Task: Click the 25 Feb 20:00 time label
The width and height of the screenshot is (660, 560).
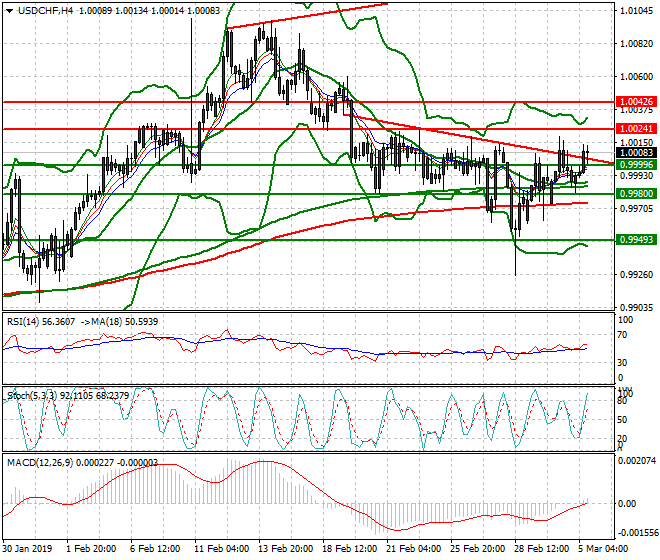Action: pyautogui.click(x=478, y=549)
